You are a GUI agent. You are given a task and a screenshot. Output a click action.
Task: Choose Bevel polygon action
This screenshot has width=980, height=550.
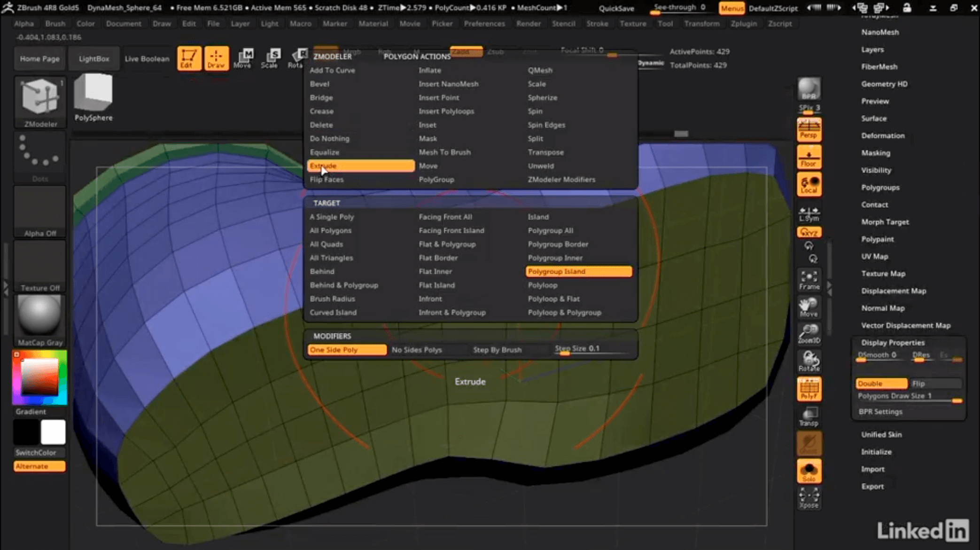click(319, 84)
